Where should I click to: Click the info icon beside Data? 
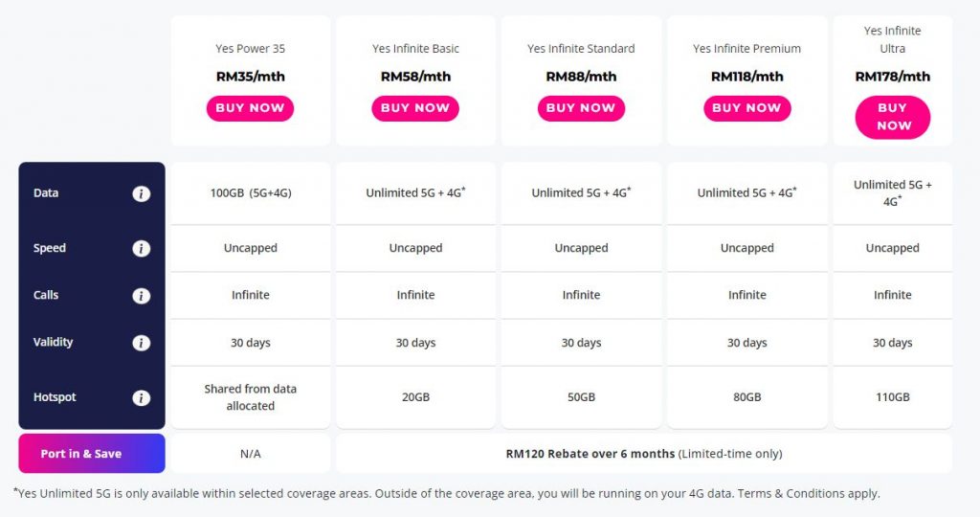click(x=141, y=193)
